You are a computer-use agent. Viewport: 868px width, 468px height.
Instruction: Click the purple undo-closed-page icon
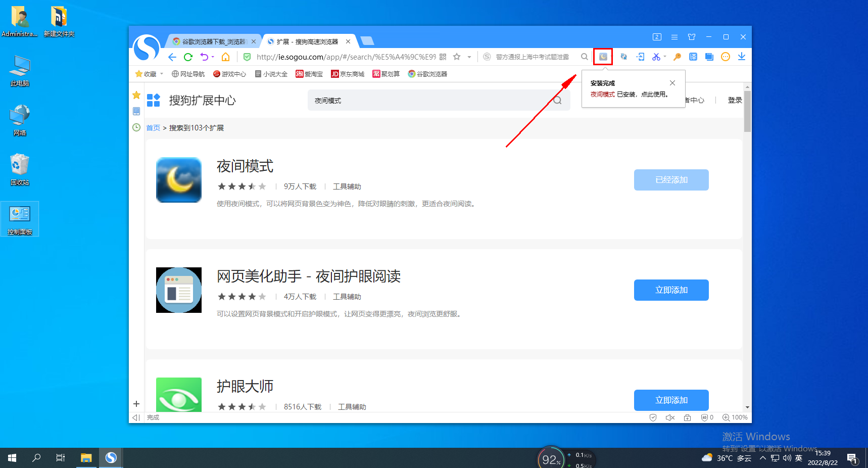(204, 57)
